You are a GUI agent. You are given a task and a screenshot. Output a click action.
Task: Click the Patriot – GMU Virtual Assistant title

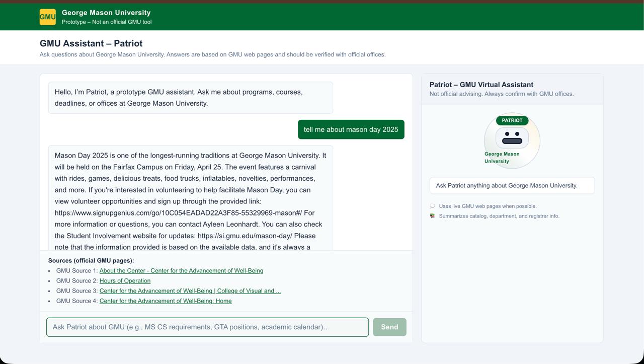coord(481,85)
